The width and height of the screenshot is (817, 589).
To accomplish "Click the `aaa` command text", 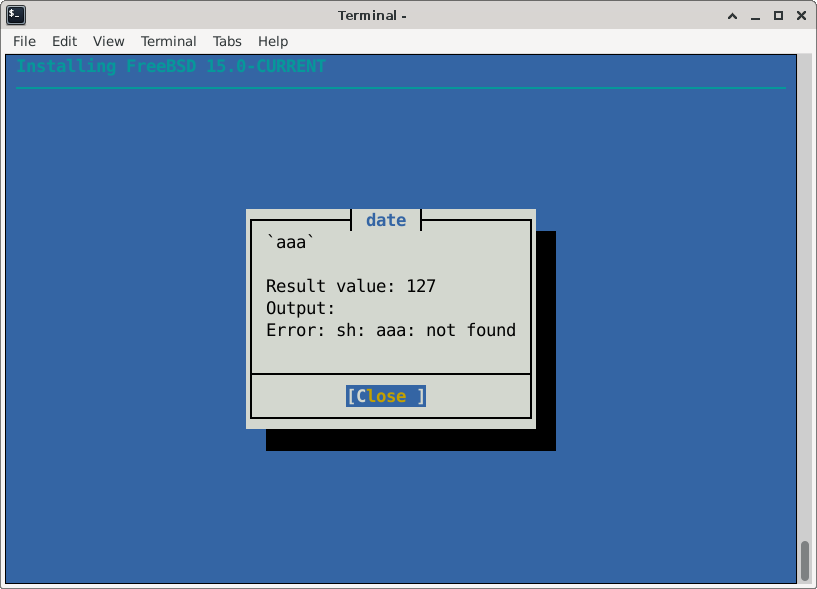I will 290,242.
